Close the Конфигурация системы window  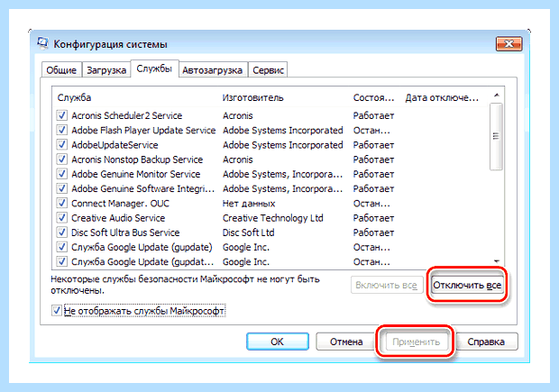coord(509,44)
